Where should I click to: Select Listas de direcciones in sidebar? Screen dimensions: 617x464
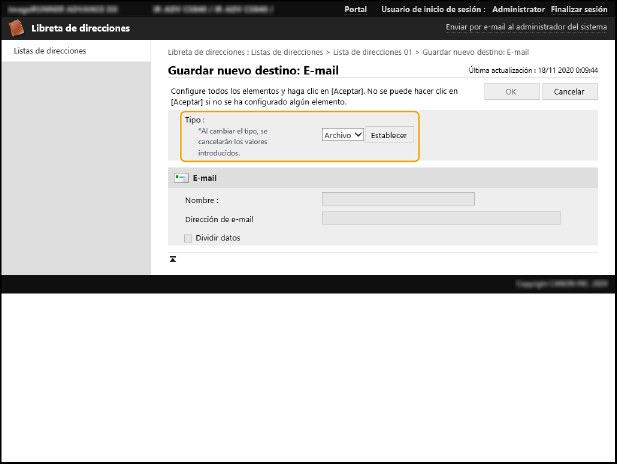click(x=50, y=50)
